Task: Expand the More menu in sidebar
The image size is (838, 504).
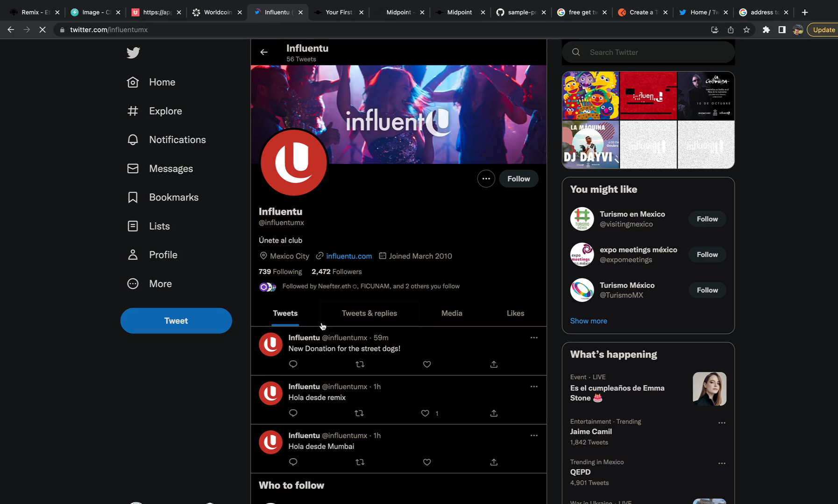Action: [x=149, y=284]
